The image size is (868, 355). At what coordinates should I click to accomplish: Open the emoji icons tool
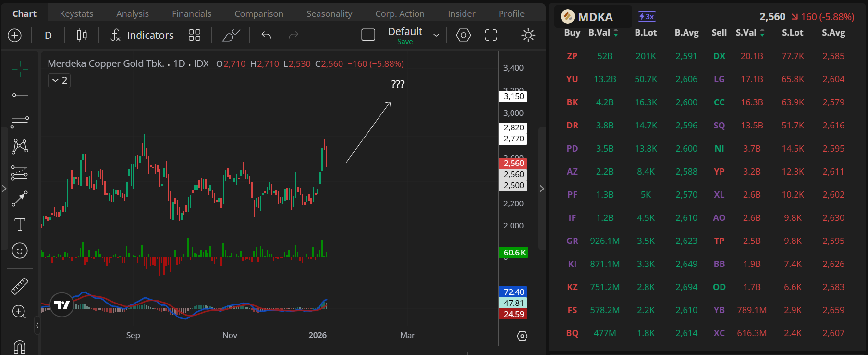(20, 251)
